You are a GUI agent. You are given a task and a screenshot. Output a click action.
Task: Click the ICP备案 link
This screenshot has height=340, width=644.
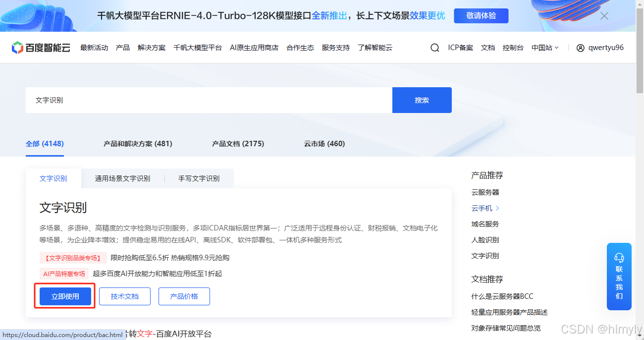pos(461,48)
